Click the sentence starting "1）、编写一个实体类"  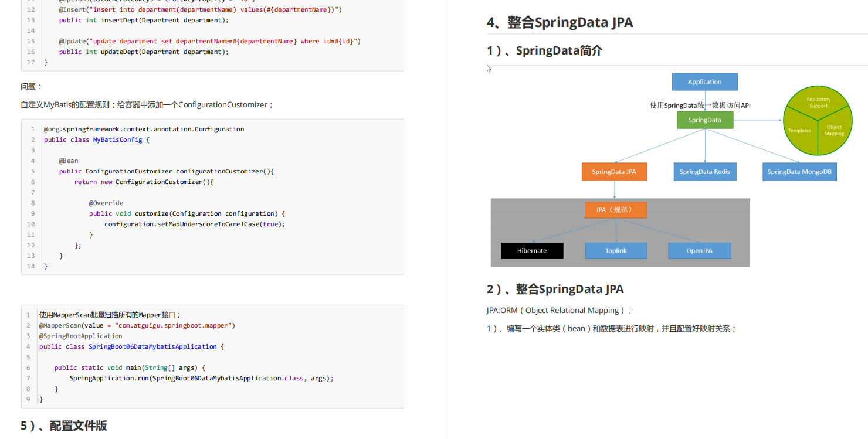(612, 329)
